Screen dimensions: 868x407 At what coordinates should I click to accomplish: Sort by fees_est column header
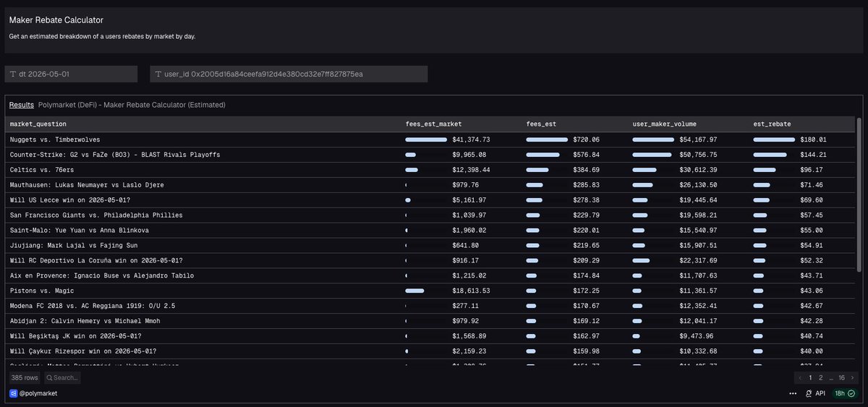click(x=541, y=124)
